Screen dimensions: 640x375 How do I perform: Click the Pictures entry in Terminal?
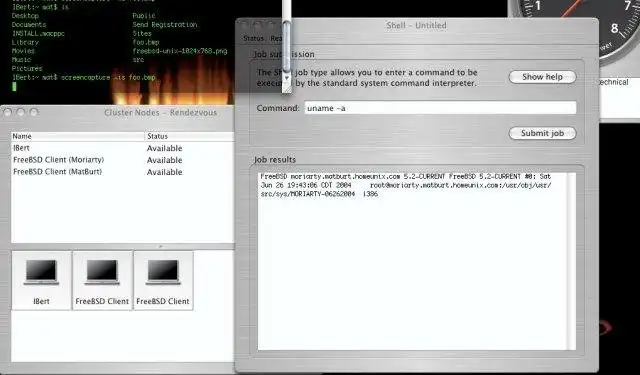pos(27,69)
